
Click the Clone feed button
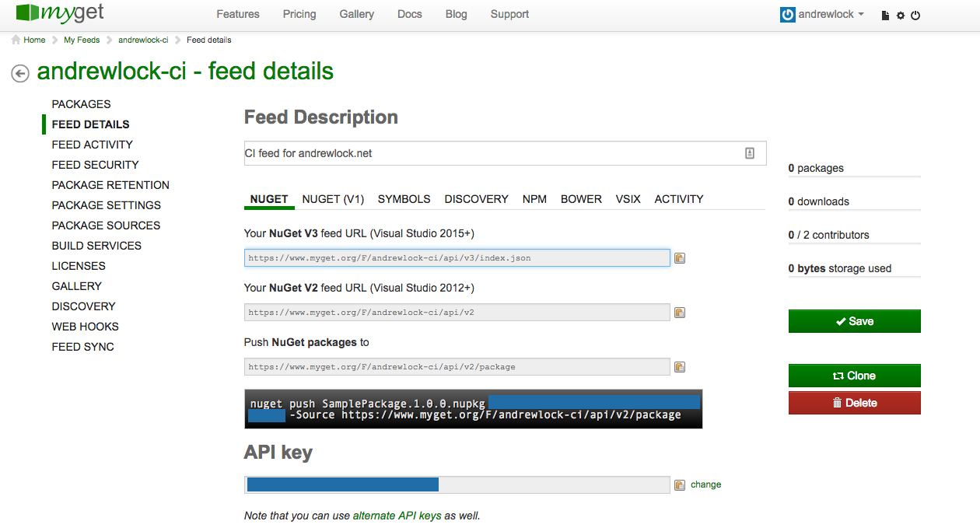[855, 376]
